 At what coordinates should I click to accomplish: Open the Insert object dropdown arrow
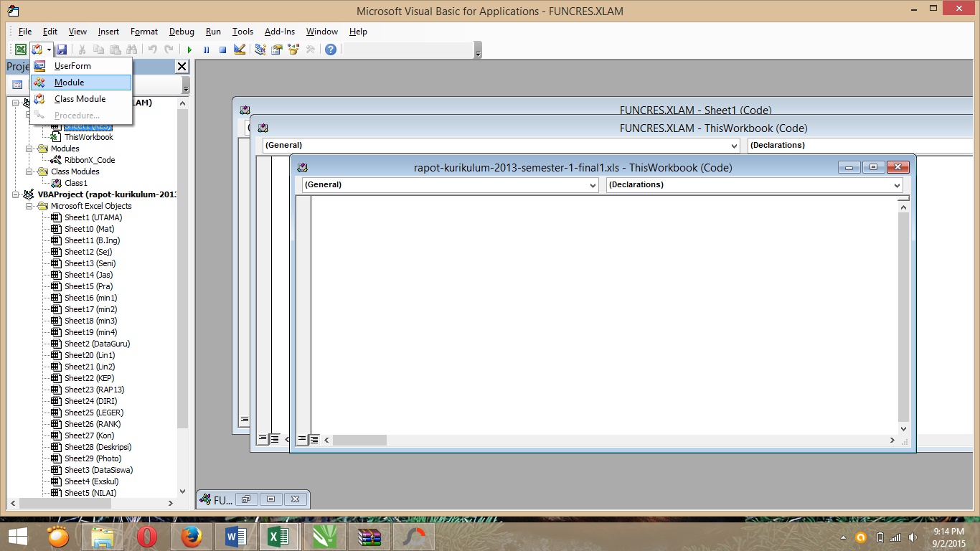49,50
